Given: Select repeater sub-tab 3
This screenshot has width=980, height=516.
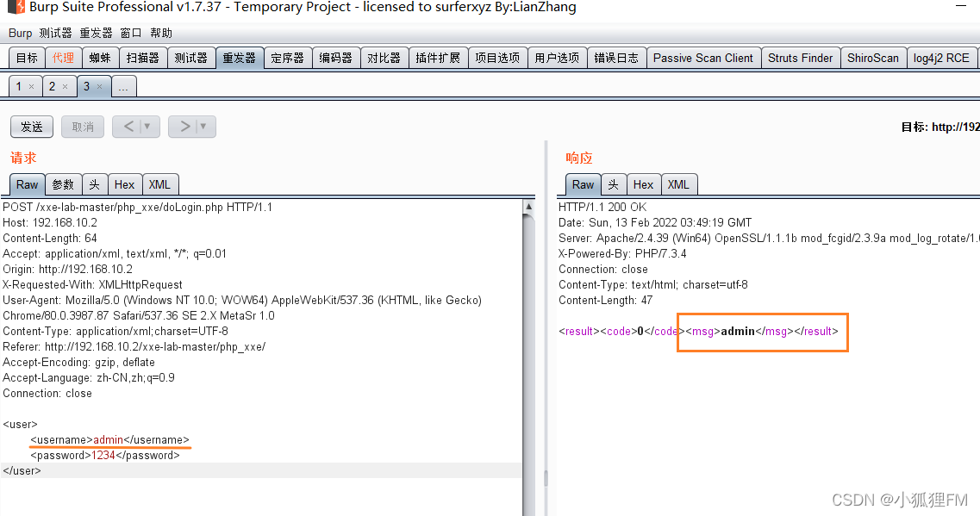Looking at the screenshot, I should point(86,86).
